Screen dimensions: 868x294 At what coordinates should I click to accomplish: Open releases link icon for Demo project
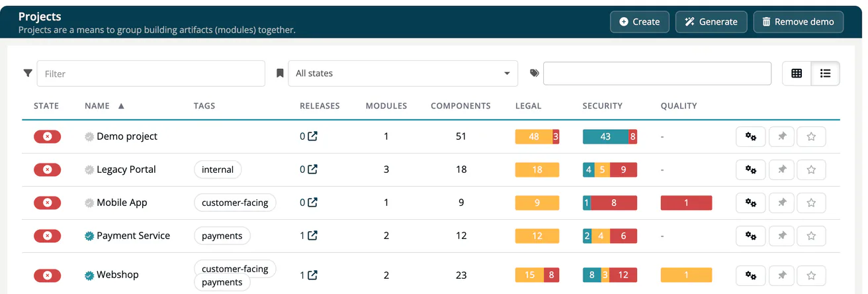coord(313,136)
